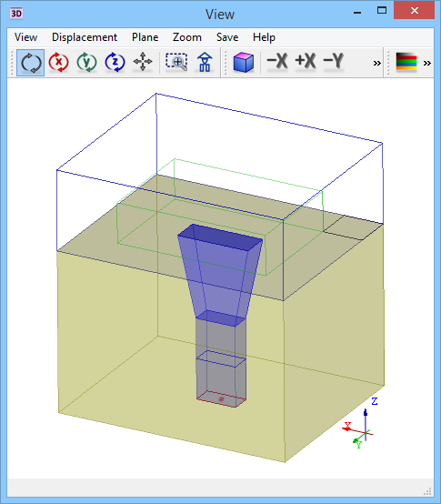The image size is (441, 504).
Task: Open the View menu
Action: (25, 37)
